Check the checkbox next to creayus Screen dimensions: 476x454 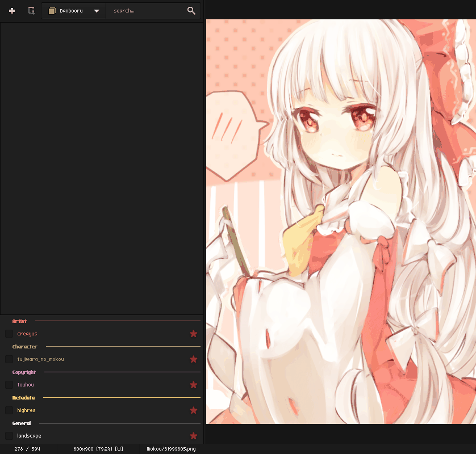pyautogui.click(x=8, y=334)
